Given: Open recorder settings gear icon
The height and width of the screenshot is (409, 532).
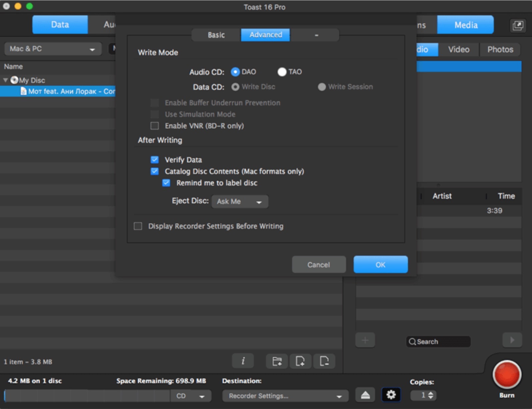Looking at the screenshot, I should [x=391, y=395].
